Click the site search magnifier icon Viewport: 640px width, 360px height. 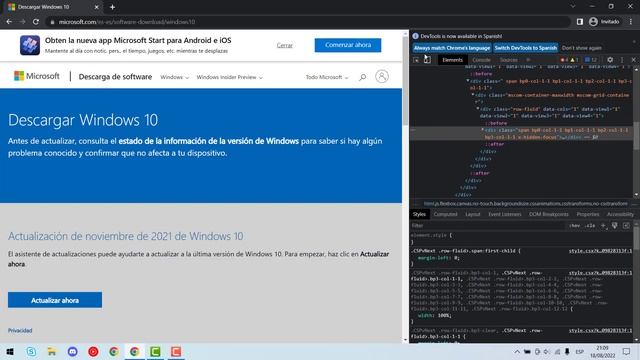pos(362,77)
